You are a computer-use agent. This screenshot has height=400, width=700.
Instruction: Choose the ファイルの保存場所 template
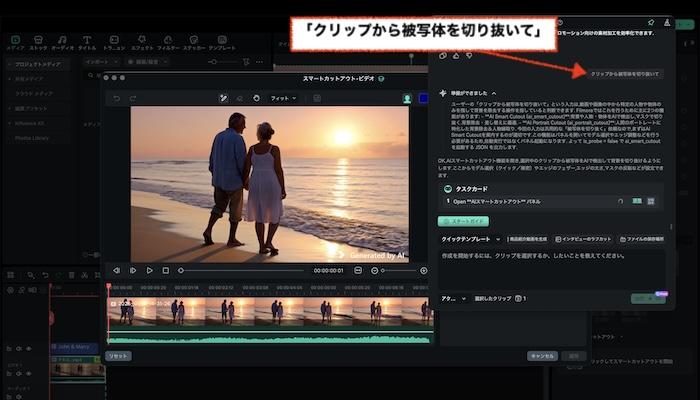(642, 239)
